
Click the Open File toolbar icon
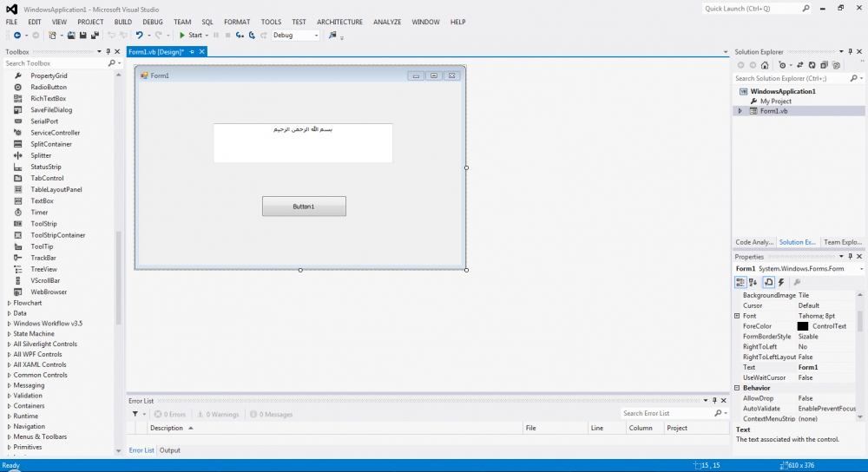pos(71,36)
